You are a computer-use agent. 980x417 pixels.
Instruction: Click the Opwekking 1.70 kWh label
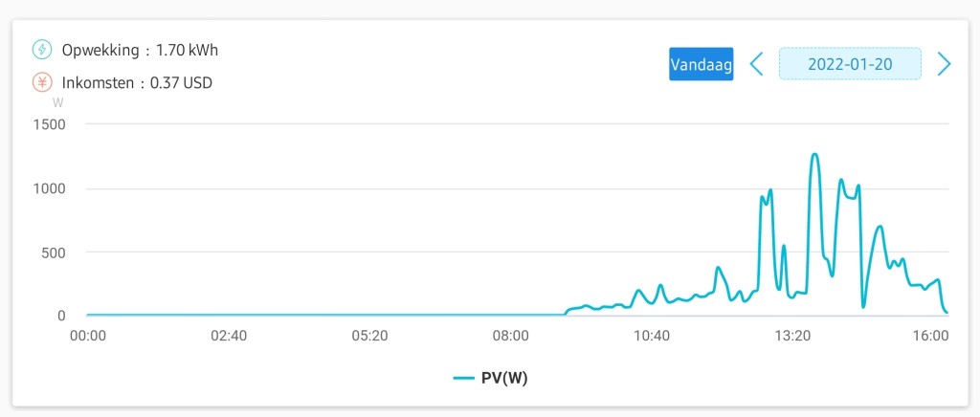pyautogui.click(x=140, y=51)
